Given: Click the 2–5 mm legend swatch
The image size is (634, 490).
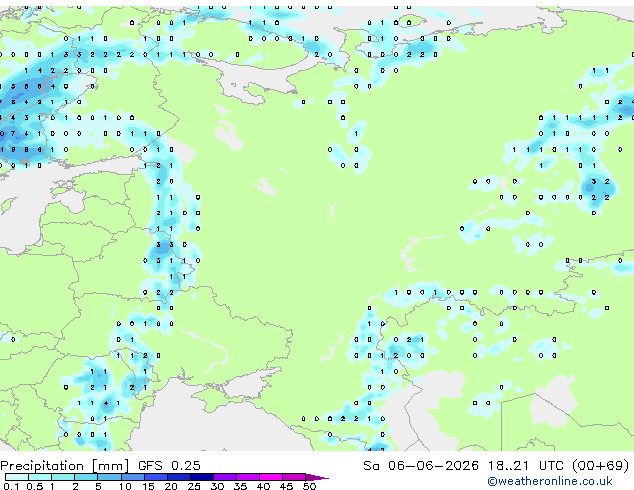Looking at the screenshot, I should point(86,477).
